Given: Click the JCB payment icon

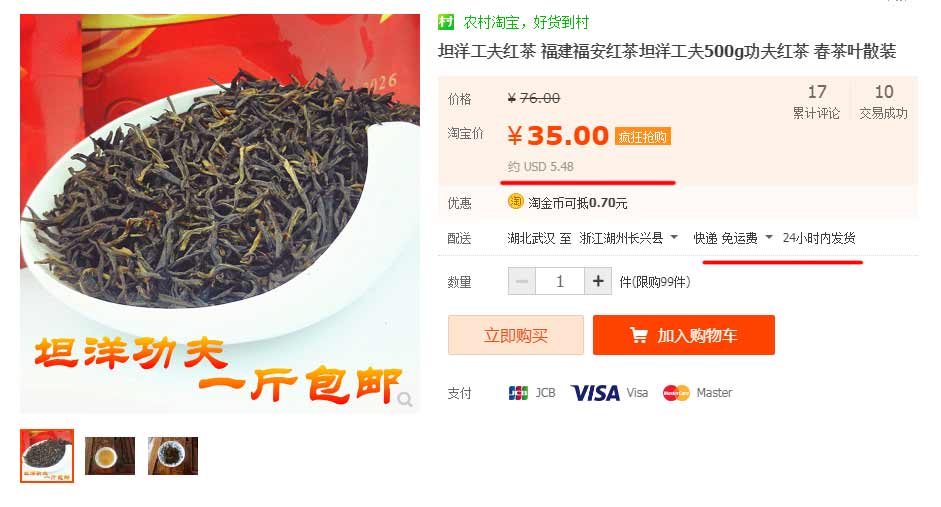Looking at the screenshot, I should (x=518, y=393).
